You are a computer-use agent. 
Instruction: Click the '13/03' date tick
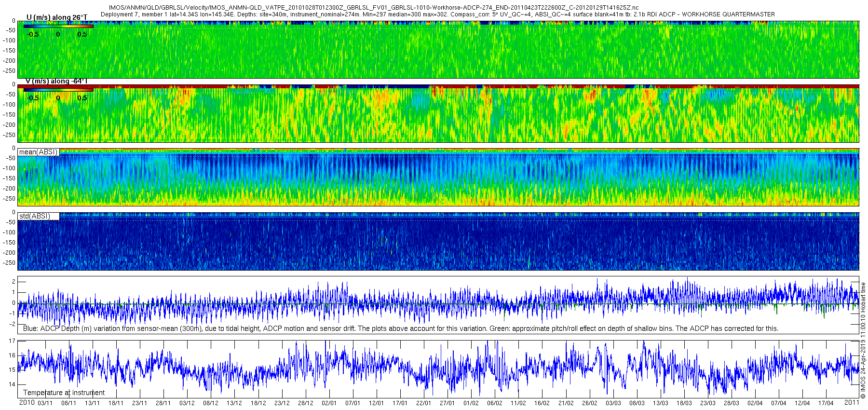point(660,403)
